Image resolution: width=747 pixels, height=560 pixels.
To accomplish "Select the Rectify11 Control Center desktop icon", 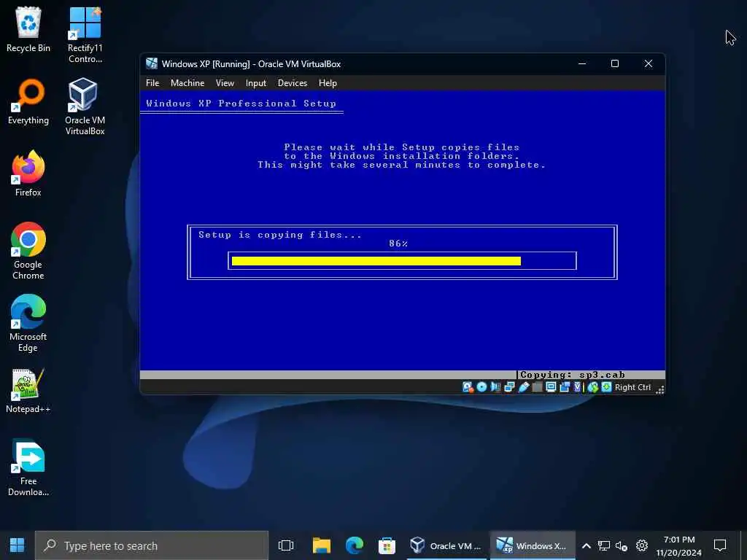I will pyautogui.click(x=85, y=35).
